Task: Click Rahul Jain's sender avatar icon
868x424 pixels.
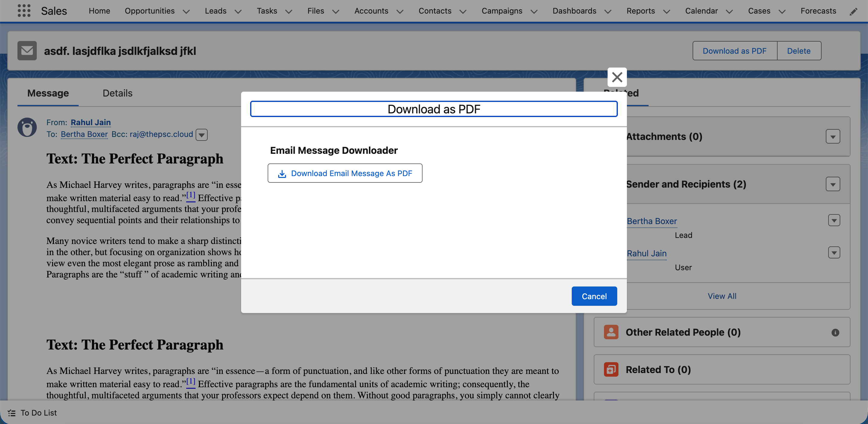Action: (27, 127)
